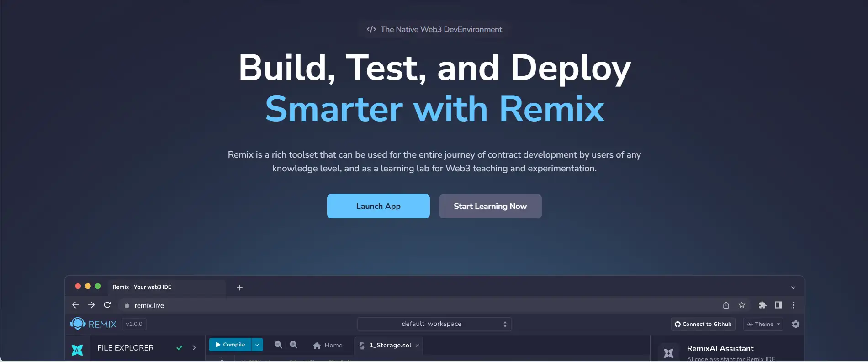This screenshot has width=868, height=362.
Task: Expand File Explorer with the chevron arrow
Action: pos(194,348)
